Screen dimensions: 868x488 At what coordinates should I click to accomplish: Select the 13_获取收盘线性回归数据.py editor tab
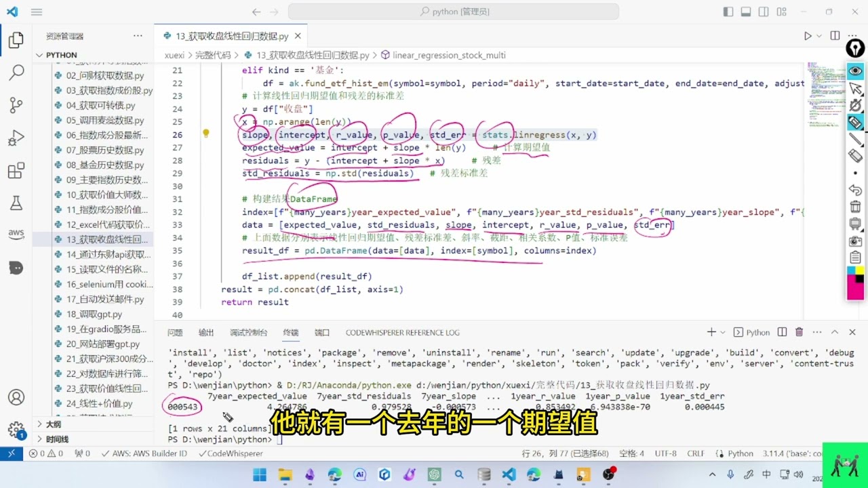pos(231,37)
